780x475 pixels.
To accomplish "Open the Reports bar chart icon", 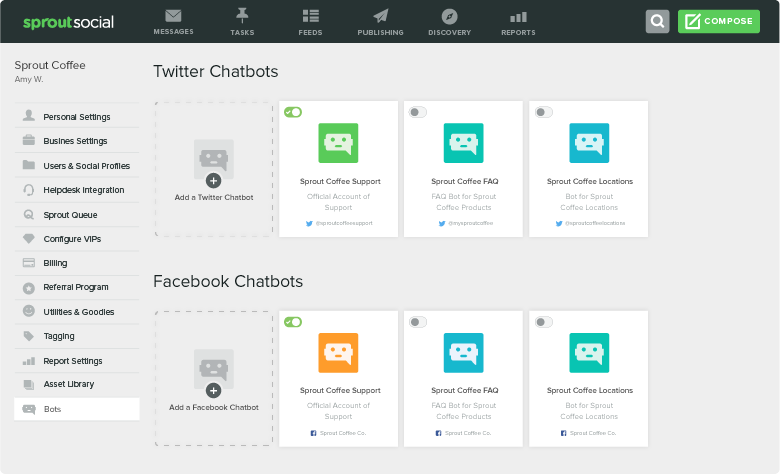I will coord(518,17).
